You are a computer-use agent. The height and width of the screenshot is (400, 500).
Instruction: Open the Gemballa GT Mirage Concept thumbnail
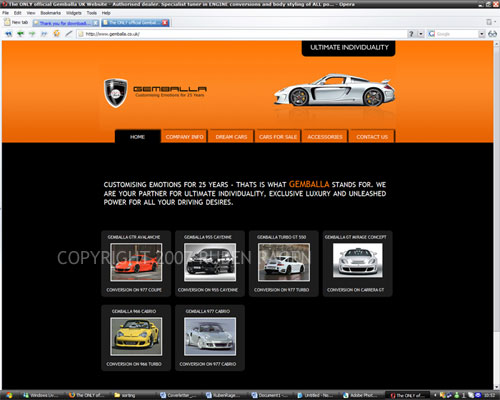358,260
